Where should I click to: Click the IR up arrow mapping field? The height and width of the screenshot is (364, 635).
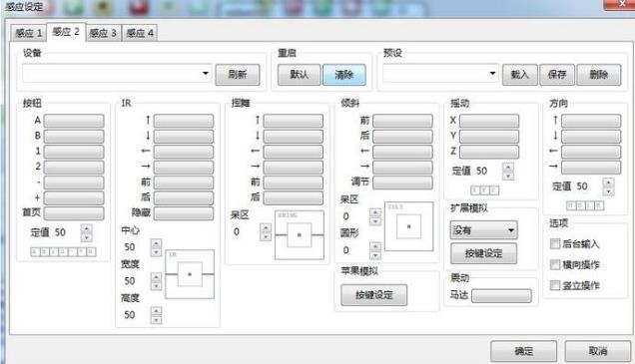[x=184, y=121]
